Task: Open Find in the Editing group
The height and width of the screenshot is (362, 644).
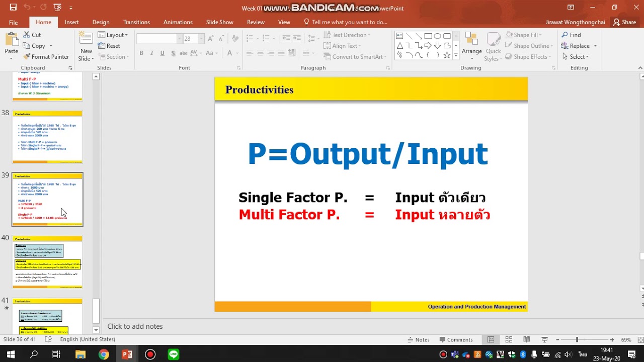Action: click(571, 35)
